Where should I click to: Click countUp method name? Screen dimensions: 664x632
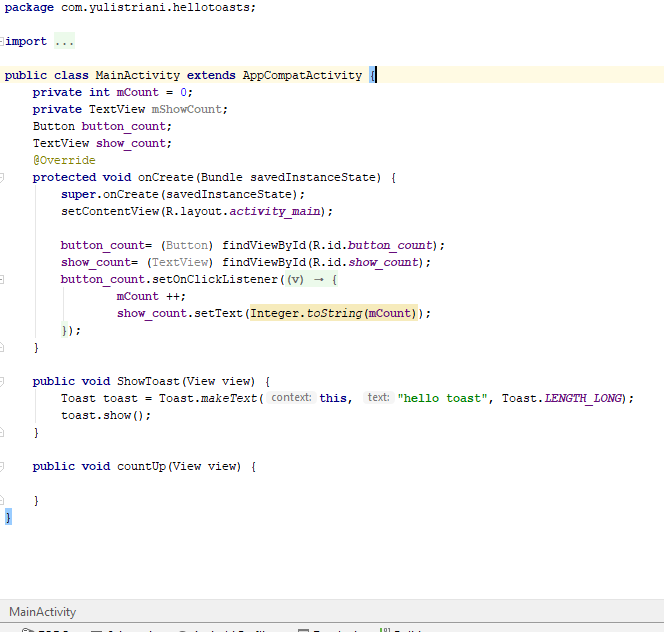[x=141, y=466]
